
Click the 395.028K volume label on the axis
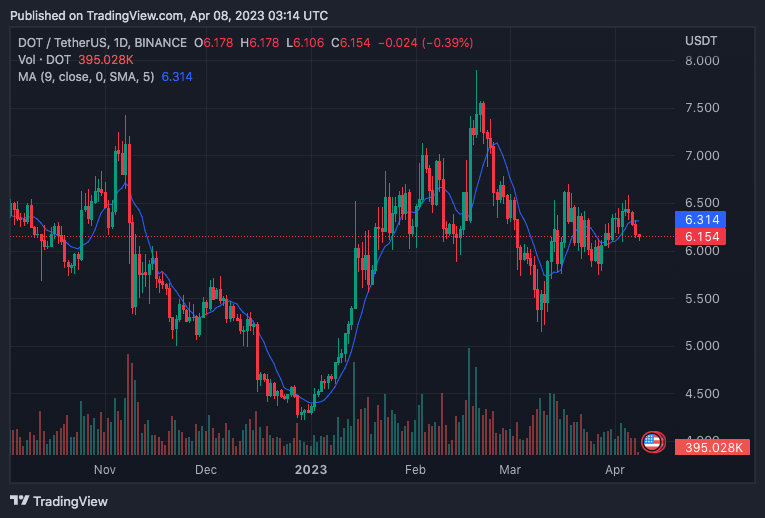712,447
